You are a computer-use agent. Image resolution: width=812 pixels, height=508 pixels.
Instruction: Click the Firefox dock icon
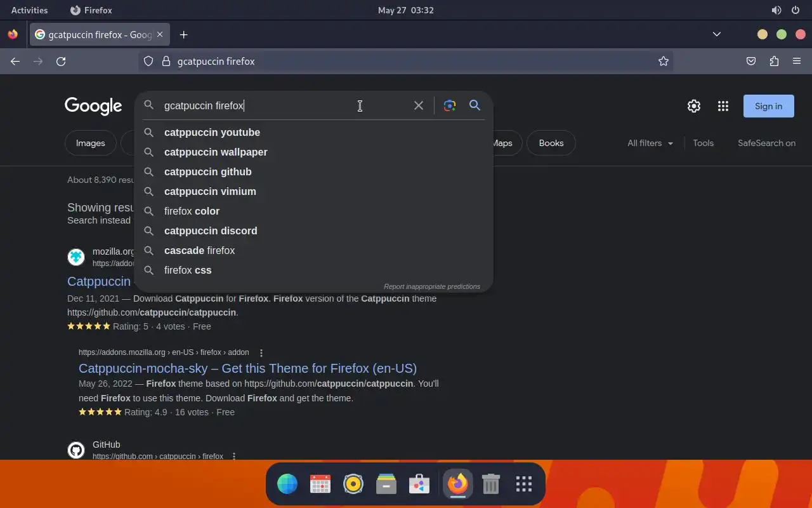coord(457,485)
